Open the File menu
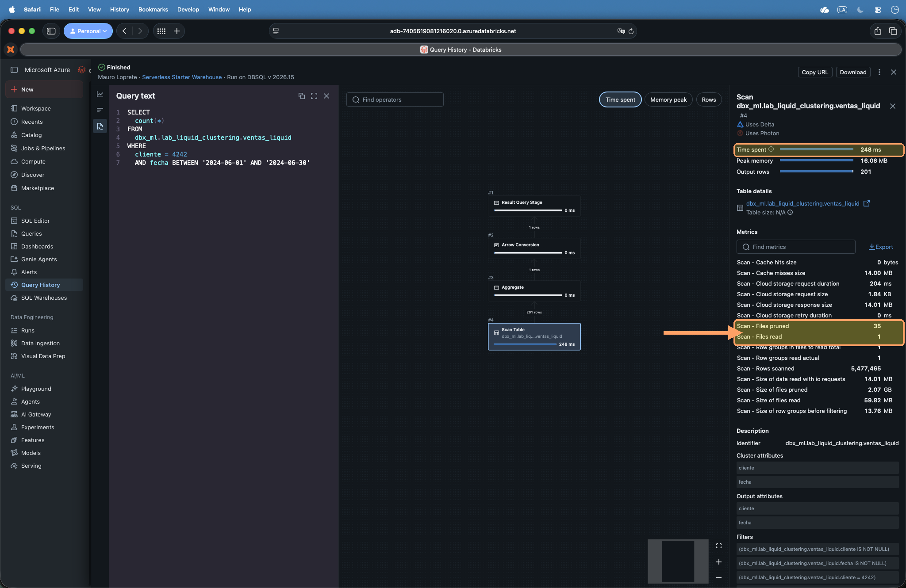This screenshot has height=588, width=906. pyautogui.click(x=54, y=9)
